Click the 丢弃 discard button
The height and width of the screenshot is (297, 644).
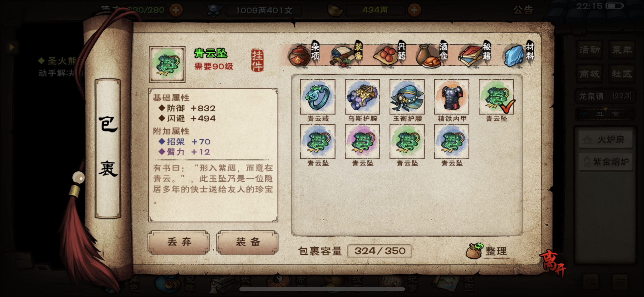pos(179,242)
